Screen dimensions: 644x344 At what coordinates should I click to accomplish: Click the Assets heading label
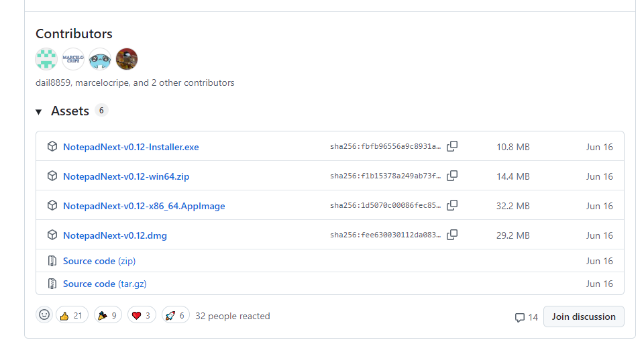click(x=70, y=111)
